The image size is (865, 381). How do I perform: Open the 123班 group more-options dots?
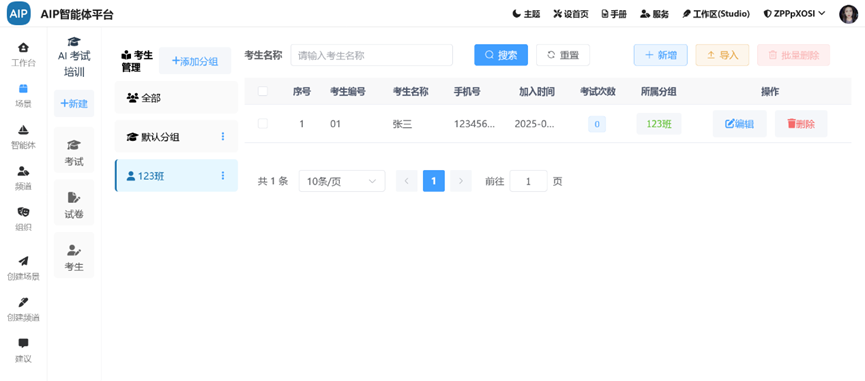point(223,175)
